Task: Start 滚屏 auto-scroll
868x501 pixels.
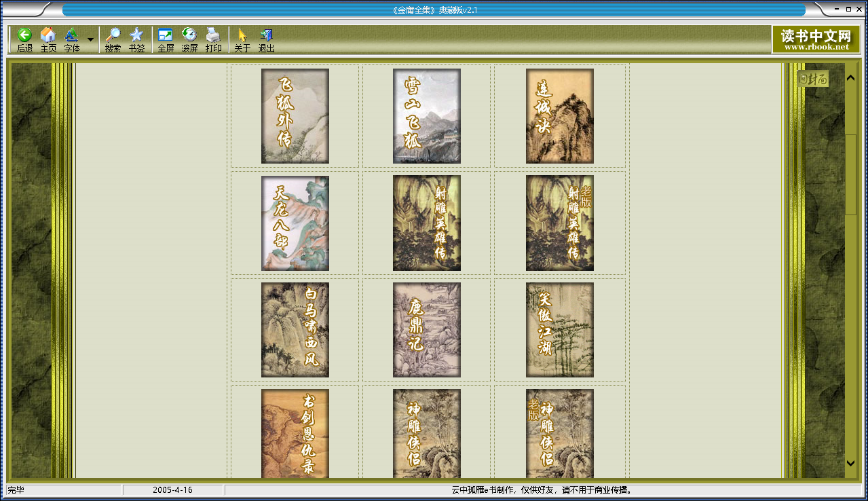Action: [x=189, y=40]
